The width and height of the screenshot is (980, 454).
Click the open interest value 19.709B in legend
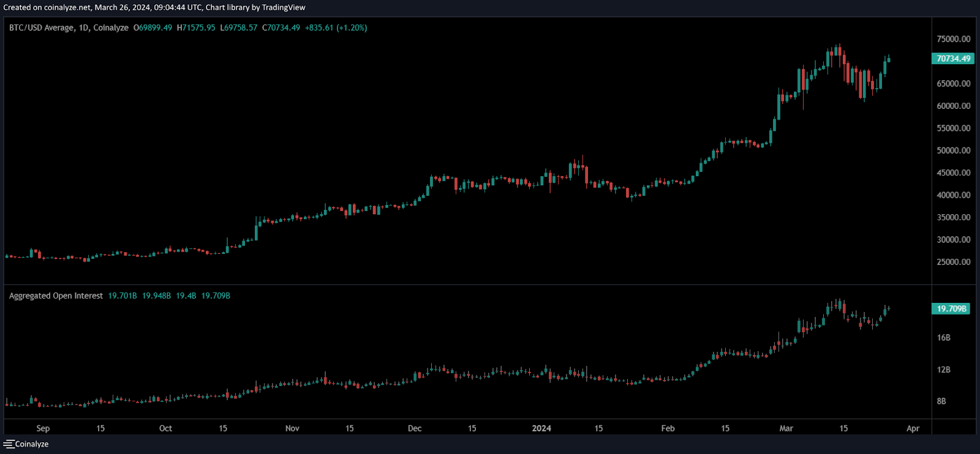click(x=216, y=296)
